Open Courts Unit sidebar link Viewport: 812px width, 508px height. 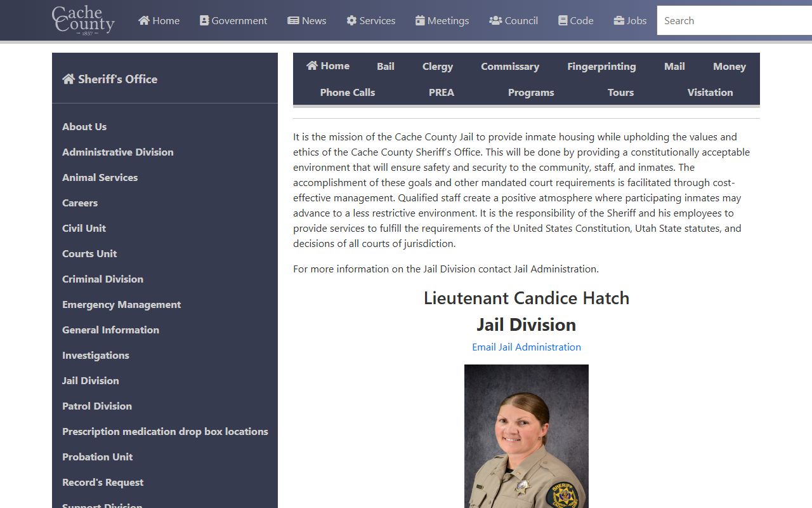(x=89, y=253)
